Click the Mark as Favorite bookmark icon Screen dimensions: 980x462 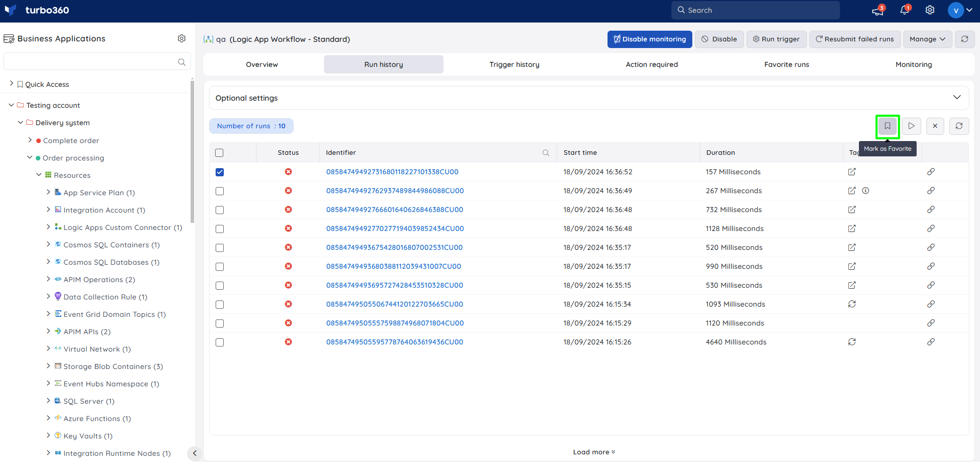coord(888,126)
